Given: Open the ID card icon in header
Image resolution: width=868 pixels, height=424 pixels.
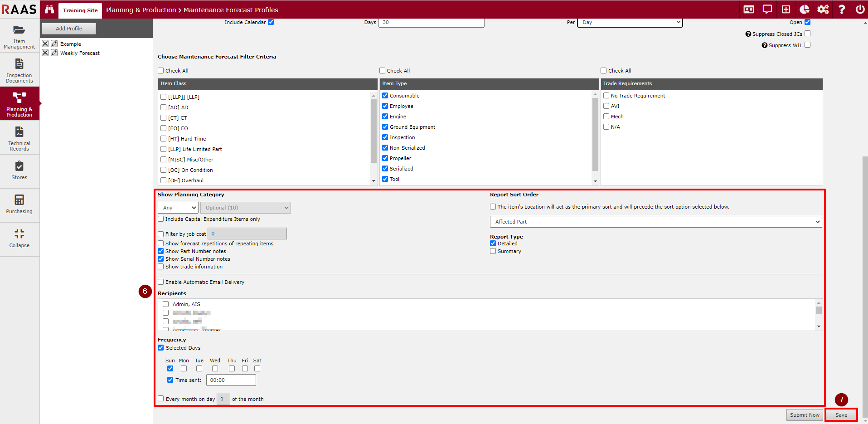Looking at the screenshot, I should point(749,10).
